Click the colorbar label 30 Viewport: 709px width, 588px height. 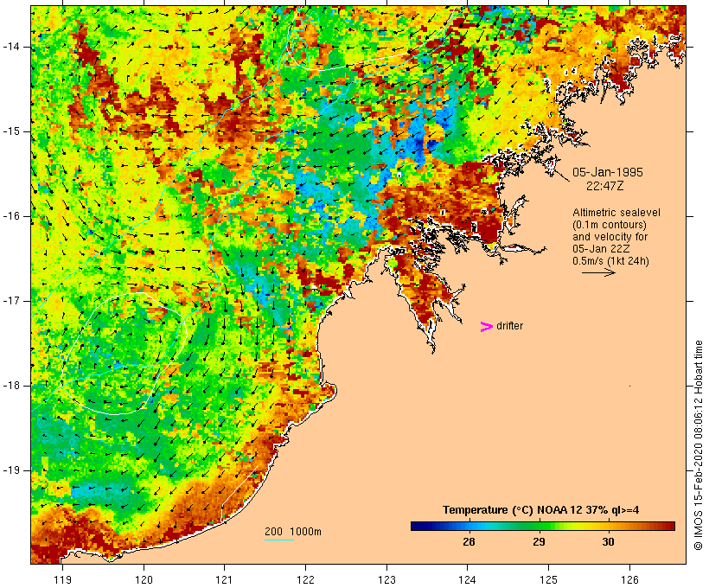(x=608, y=541)
